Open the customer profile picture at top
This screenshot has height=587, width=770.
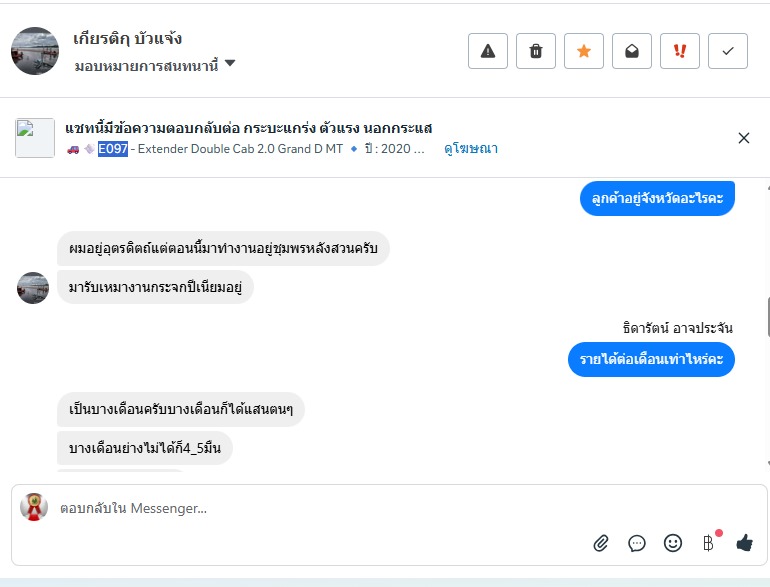pyautogui.click(x=35, y=51)
